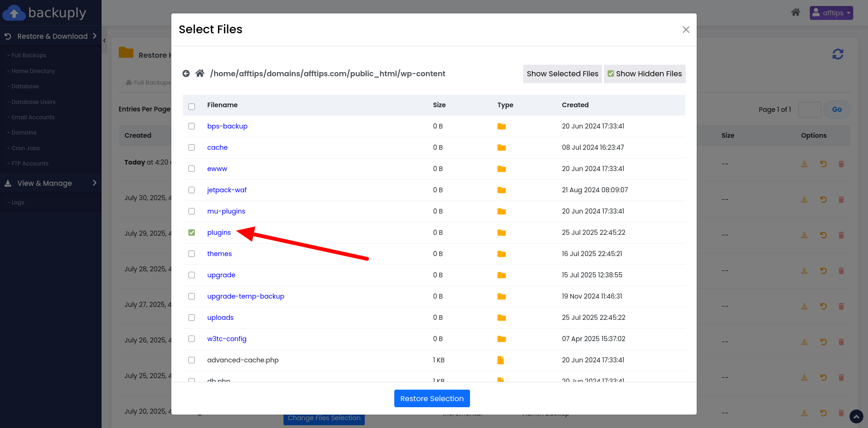Open the jetpack-waf folder link

(227, 190)
